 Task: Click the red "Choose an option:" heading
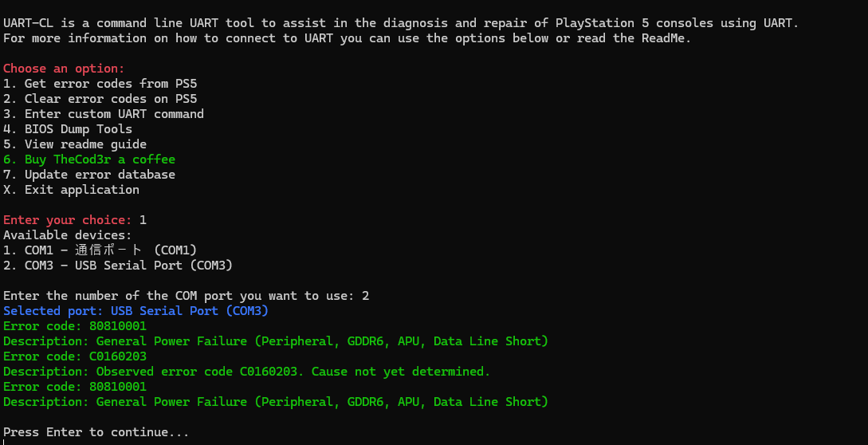[x=64, y=69]
